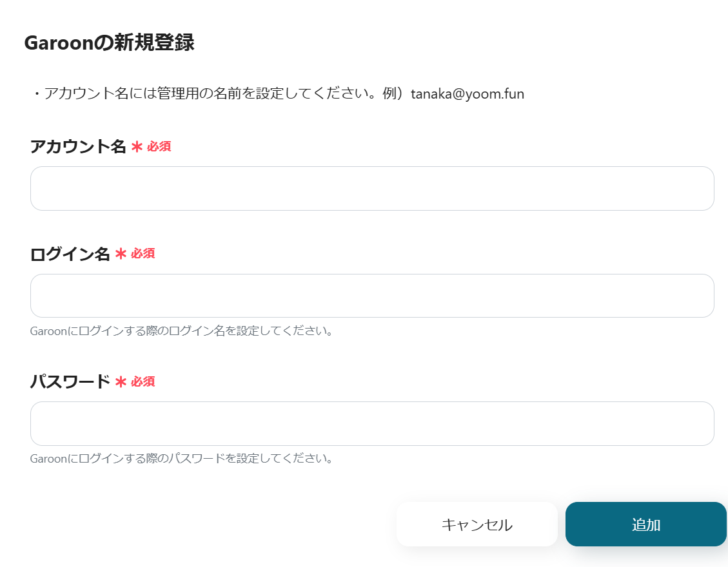This screenshot has width=728, height=567.
Task: Focus the ログイン名 input box
Action: (x=372, y=296)
